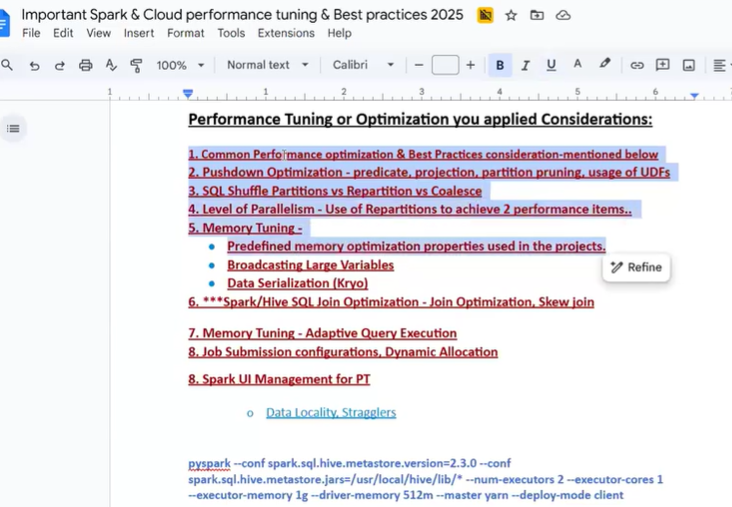Open the Insert menu
732x507 pixels.
(139, 33)
